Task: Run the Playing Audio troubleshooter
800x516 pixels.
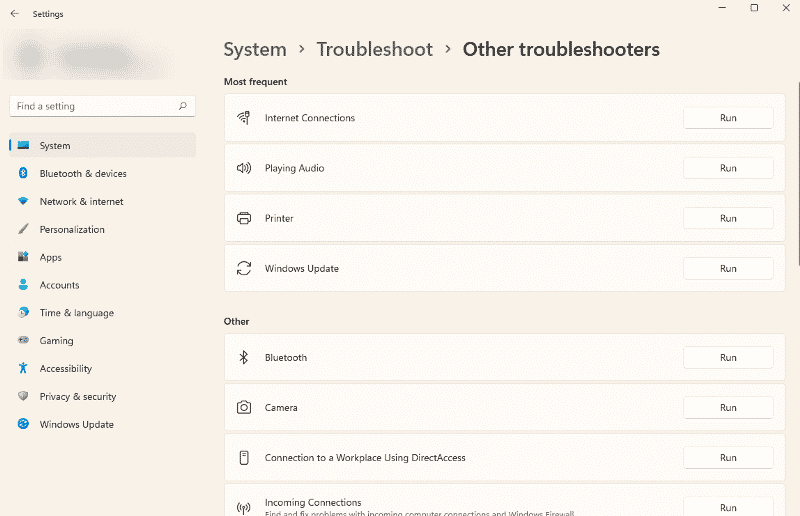Action: point(727,168)
